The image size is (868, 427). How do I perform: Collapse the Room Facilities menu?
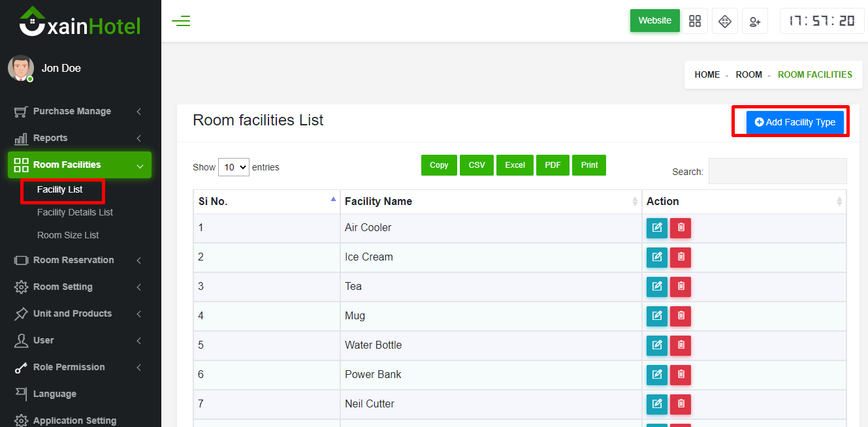(79, 165)
